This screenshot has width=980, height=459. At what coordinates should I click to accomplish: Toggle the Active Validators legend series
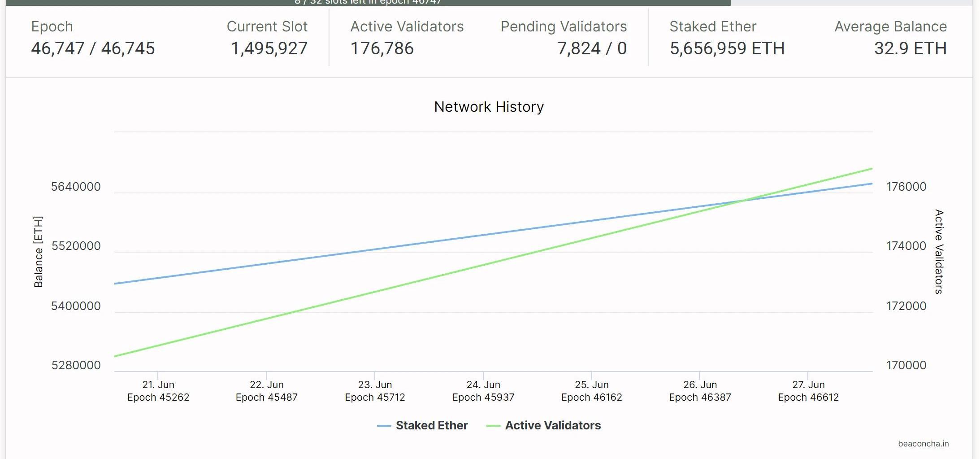tap(552, 425)
